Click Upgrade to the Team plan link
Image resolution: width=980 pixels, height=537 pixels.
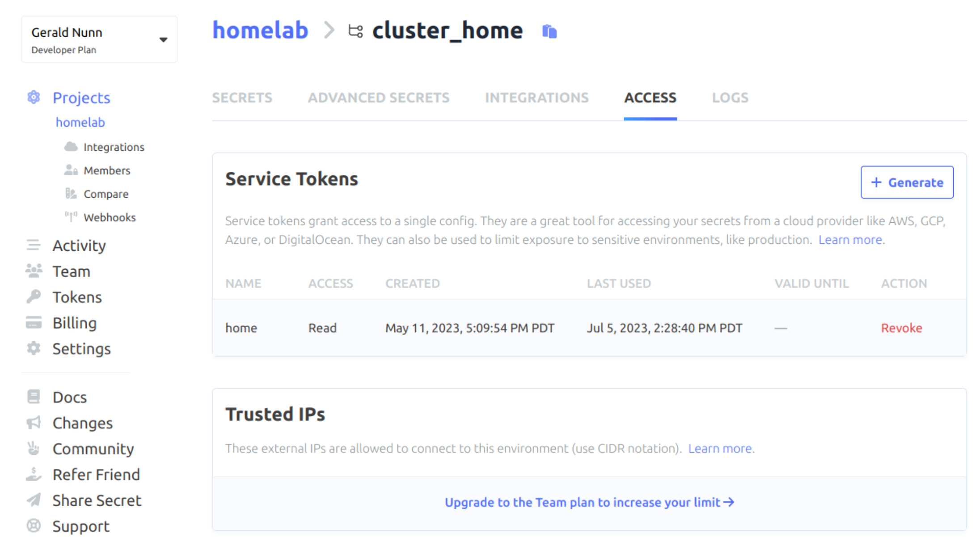point(589,503)
